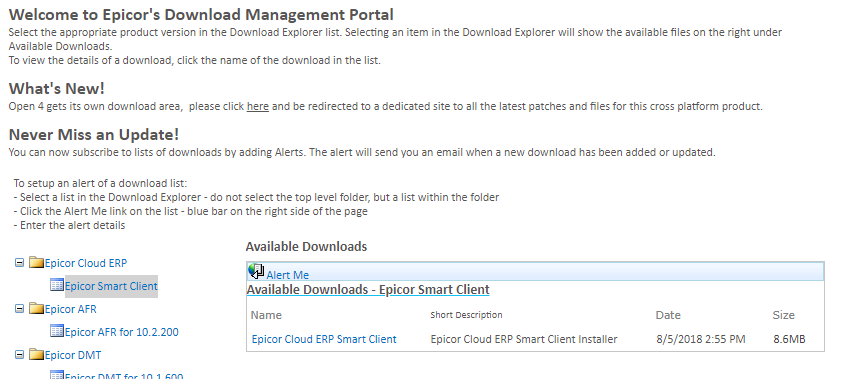Open Epicor Cloud ERP Smart Client download
Screen dimensions: 844x379
tap(324, 339)
